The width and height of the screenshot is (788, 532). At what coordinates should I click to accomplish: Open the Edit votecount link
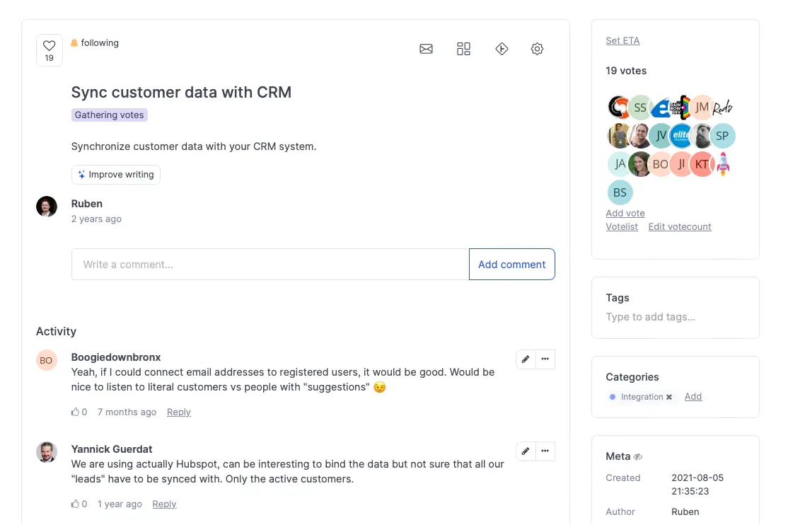(679, 227)
